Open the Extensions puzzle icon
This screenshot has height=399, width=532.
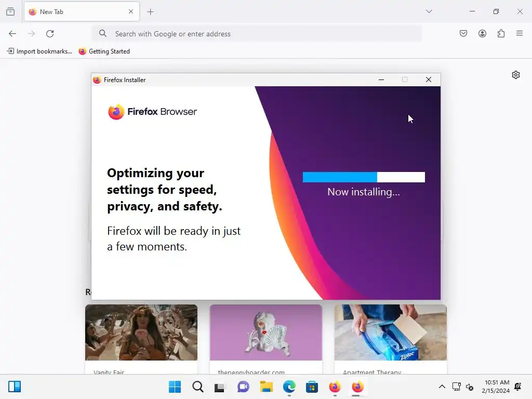[x=501, y=33]
